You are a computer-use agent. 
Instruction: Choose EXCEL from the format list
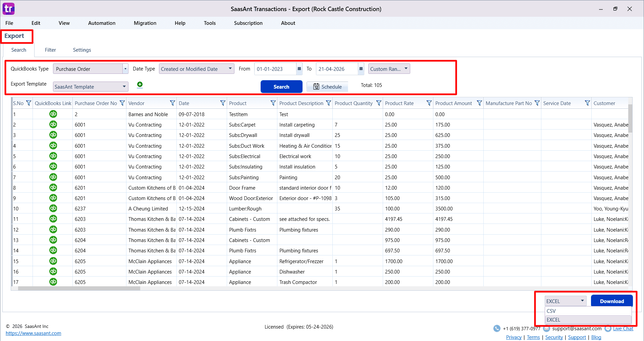point(588,320)
